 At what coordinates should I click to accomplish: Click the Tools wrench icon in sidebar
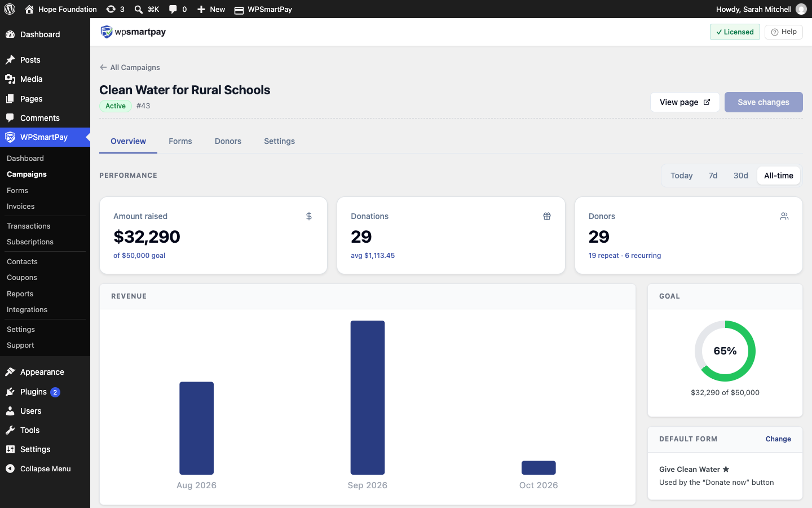(x=10, y=430)
